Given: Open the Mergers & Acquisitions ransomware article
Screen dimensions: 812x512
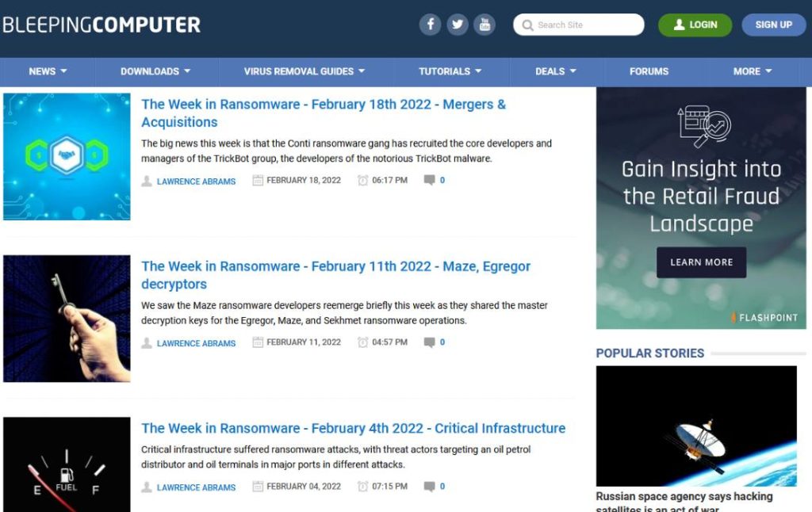Looking at the screenshot, I should click(323, 113).
